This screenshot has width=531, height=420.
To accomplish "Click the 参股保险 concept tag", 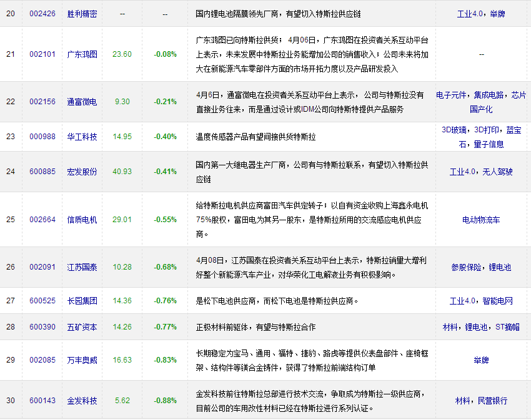I will (x=466, y=267).
